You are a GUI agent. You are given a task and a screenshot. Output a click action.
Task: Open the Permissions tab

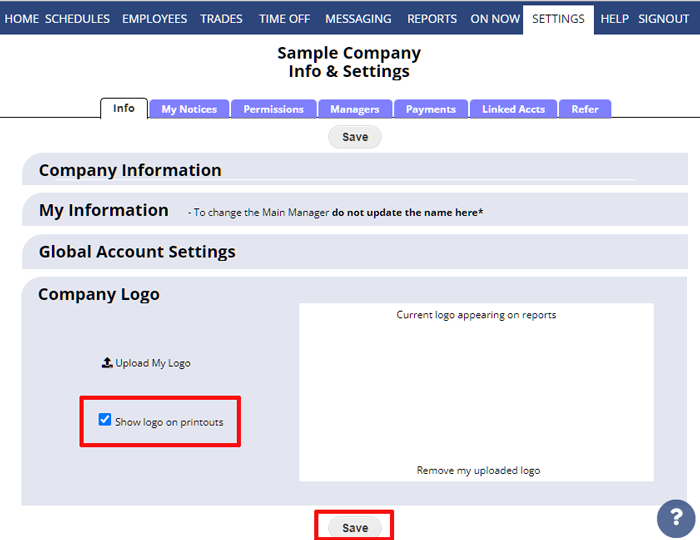273,109
